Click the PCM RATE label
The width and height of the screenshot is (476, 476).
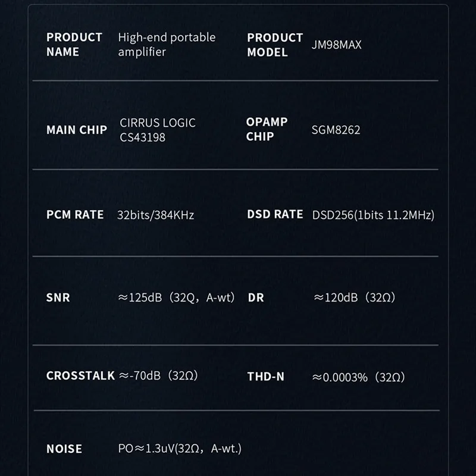coord(75,215)
